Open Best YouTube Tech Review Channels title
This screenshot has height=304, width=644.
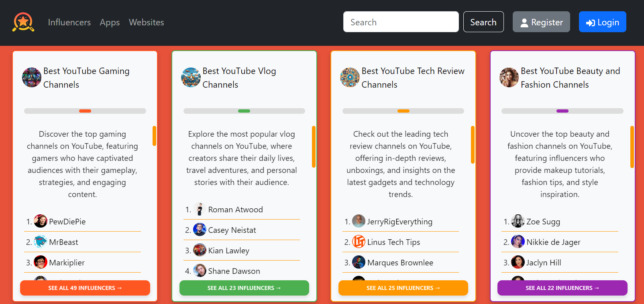[x=413, y=78]
